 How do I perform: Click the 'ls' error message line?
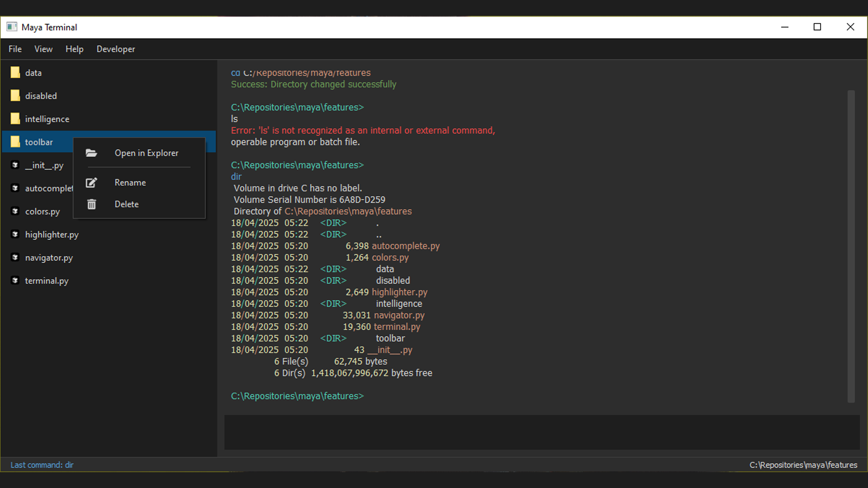363,131
